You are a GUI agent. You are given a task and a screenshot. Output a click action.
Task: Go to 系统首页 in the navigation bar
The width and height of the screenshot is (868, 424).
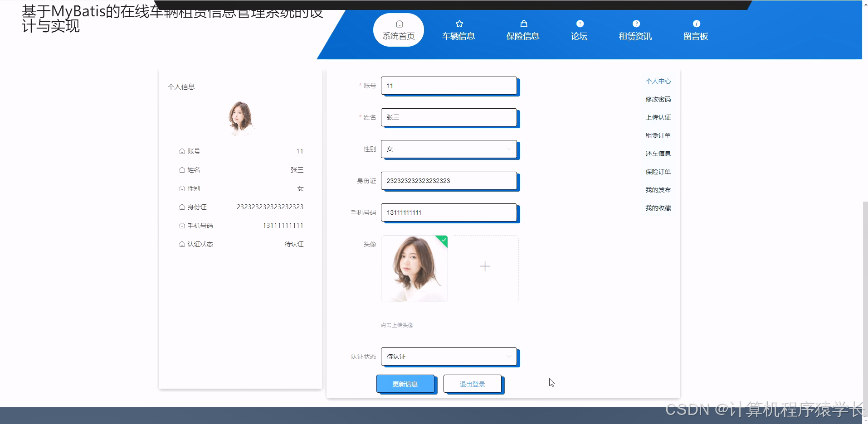pyautogui.click(x=399, y=30)
